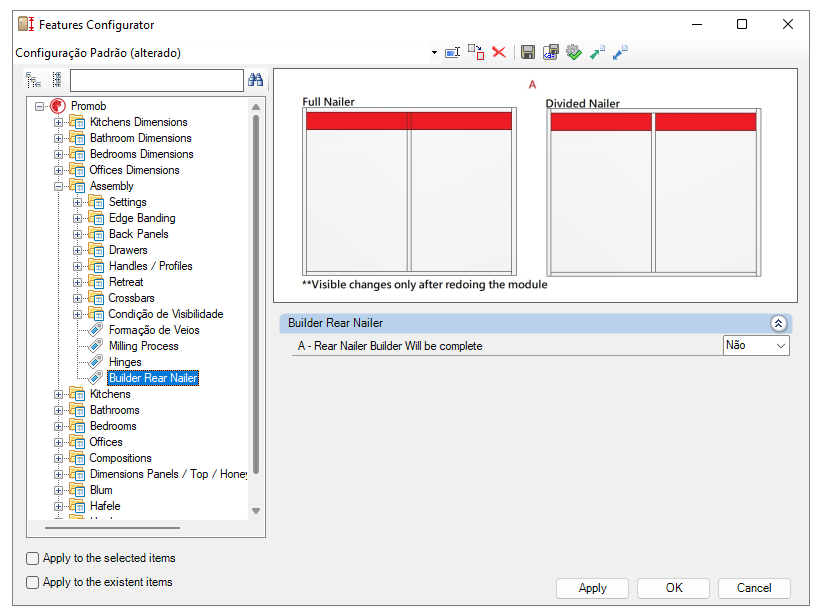Click the save-as XML disk icon
The height and width of the screenshot is (615, 827).
(x=551, y=52)
